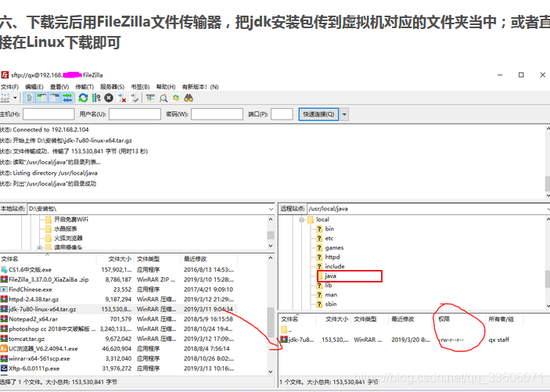This screenshot has height=392, width=550.
Task: Cancel current operation with black X icon
Action: pos(109,98)
